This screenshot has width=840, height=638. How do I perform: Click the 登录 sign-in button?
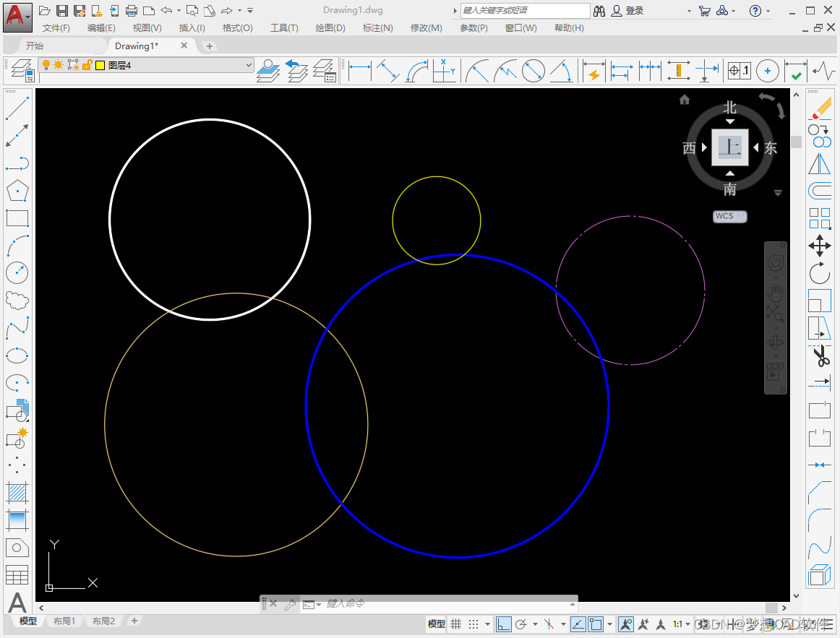(x=628, y=11)
